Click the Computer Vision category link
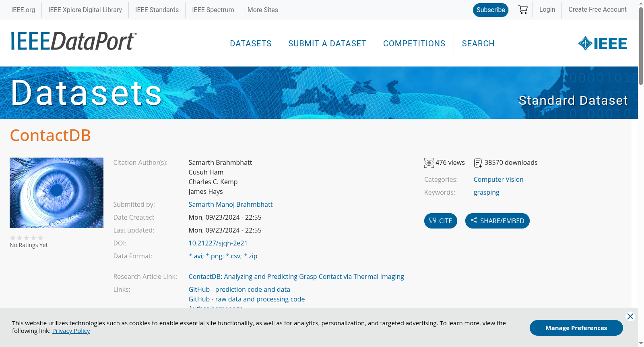The image size is (644, 347). click(x=498, y=179)
